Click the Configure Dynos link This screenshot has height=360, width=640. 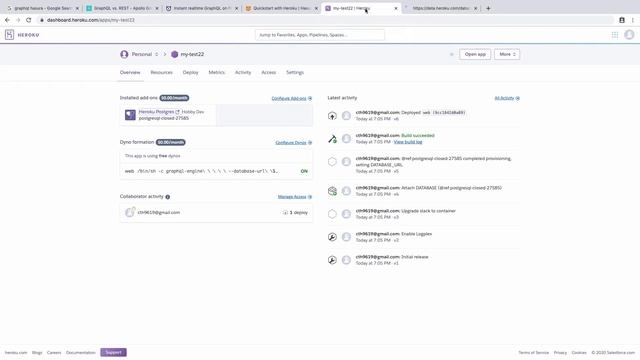point(293,143)
